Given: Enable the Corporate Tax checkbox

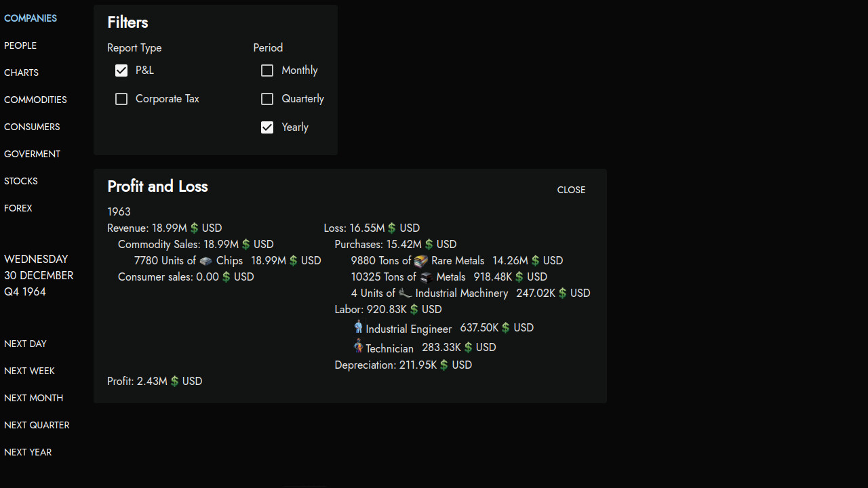Looking at the screenshot, I should coord(121,99).
